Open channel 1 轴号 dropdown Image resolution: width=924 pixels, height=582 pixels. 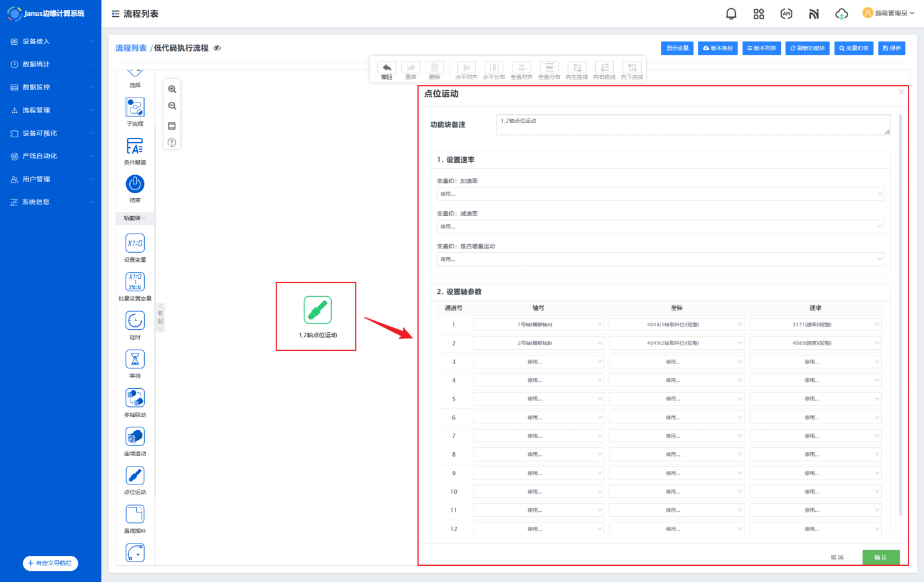coord(538,324)
